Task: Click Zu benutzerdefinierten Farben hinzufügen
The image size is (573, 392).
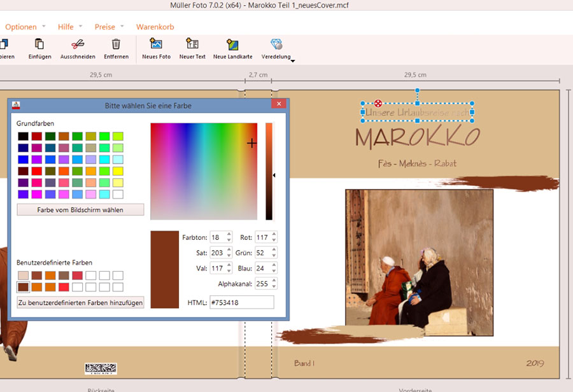Action: (80, 302)
